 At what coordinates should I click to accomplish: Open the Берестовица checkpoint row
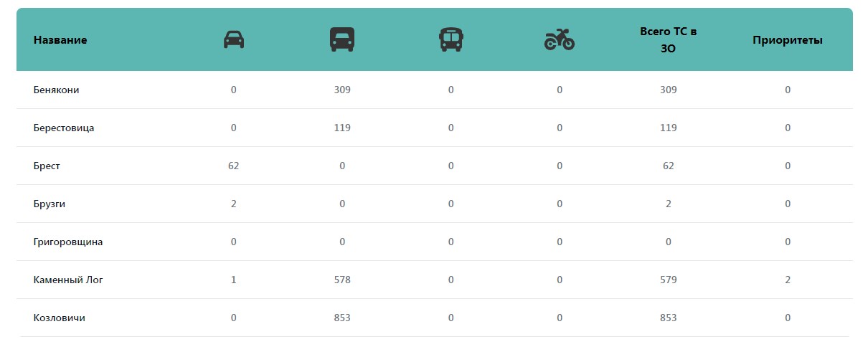(64, 128)
